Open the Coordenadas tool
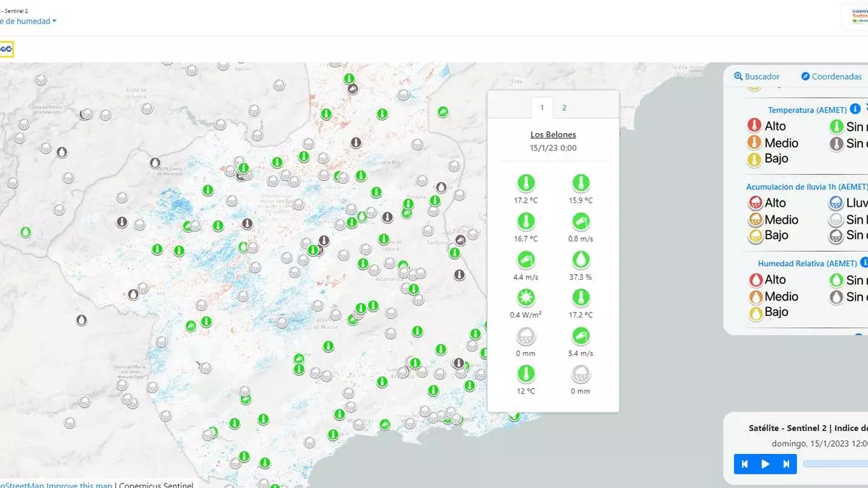 832,77
